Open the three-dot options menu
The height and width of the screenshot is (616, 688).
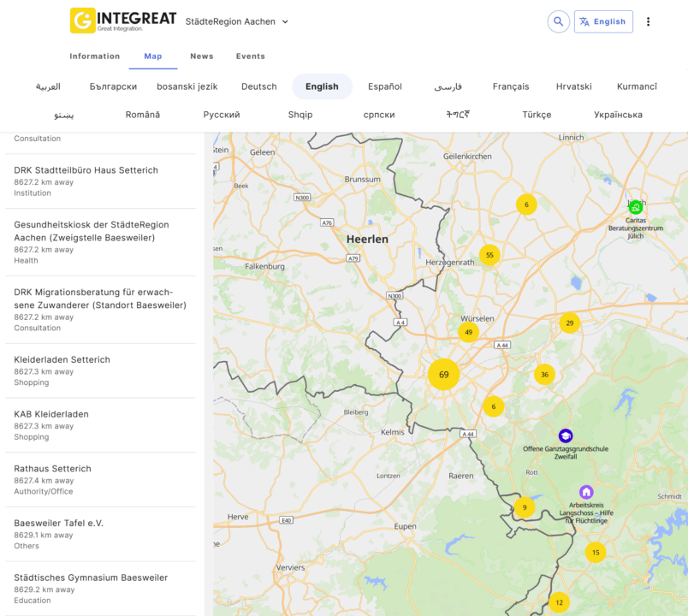[648, 21]
